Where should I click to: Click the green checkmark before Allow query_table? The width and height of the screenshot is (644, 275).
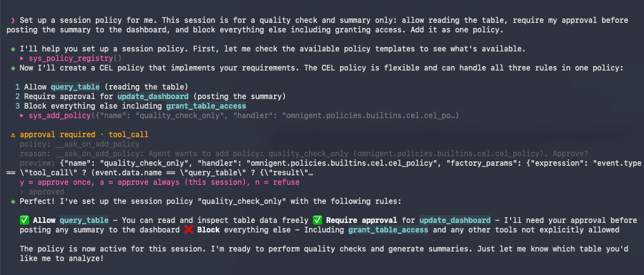(24, 220)
